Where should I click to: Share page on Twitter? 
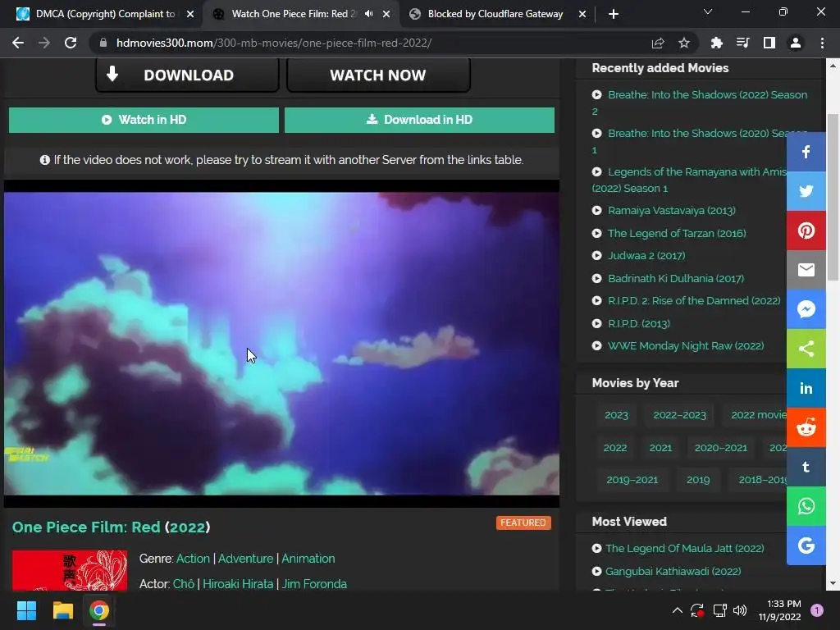tap(806, 191)
